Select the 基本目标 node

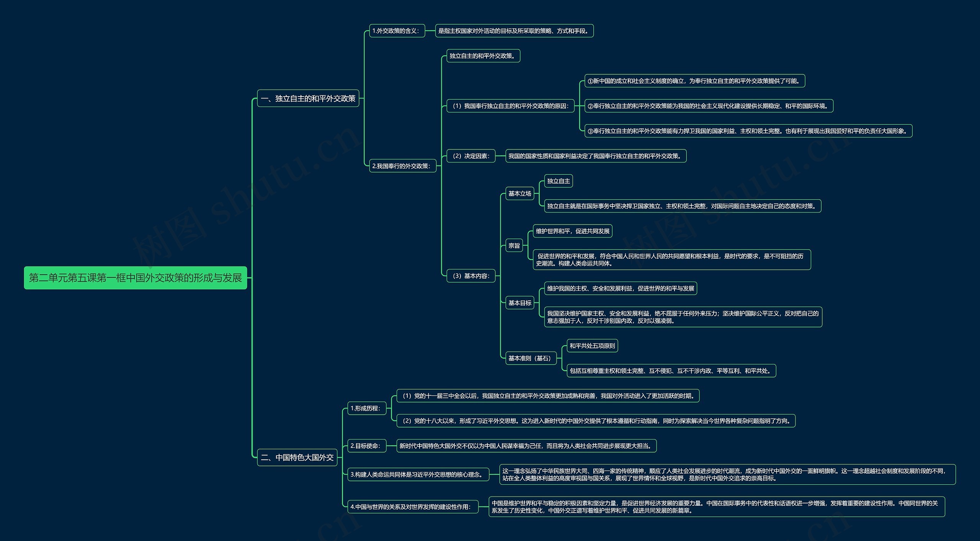tap(519, 303)
